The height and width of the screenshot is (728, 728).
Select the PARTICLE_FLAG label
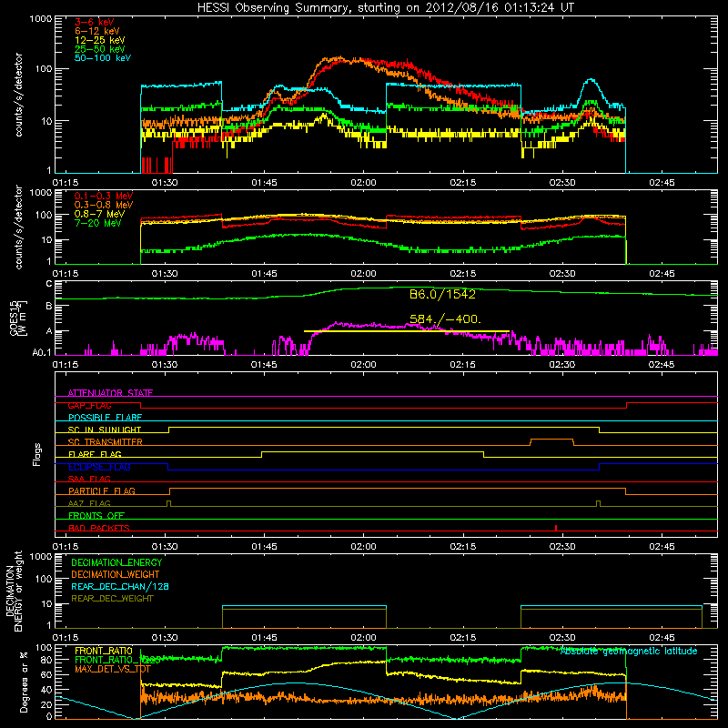pyautogui.click(x=102, y=490)
